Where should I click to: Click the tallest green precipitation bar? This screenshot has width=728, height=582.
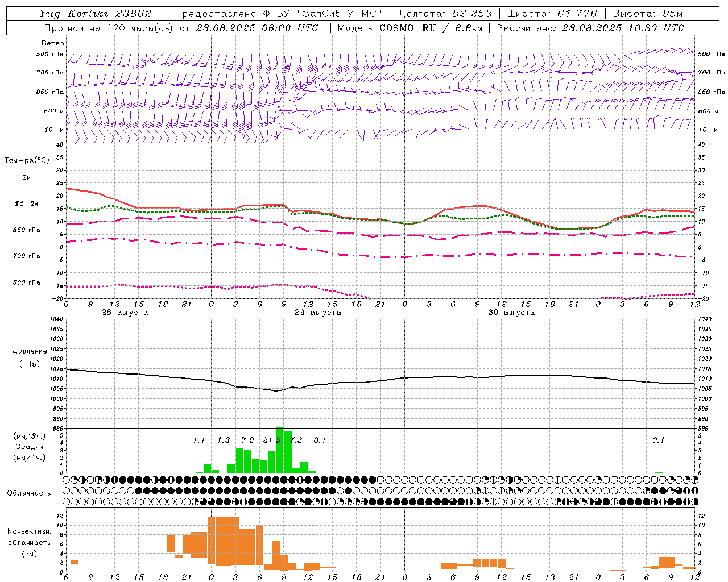click(280, 450)
